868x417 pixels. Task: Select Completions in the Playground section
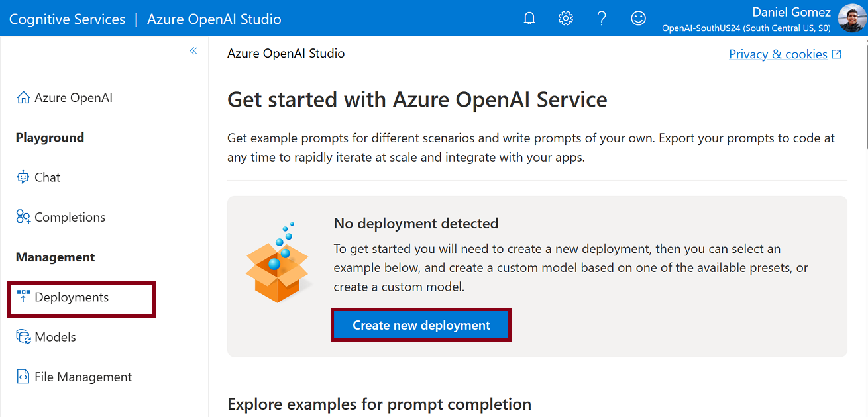70,217
